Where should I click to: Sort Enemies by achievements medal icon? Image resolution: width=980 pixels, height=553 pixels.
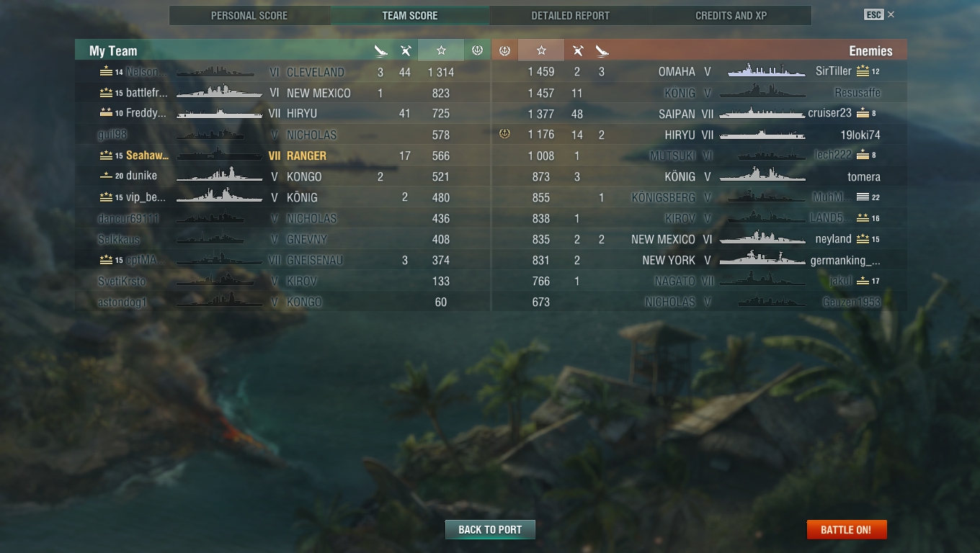click(x=504, y=50)
